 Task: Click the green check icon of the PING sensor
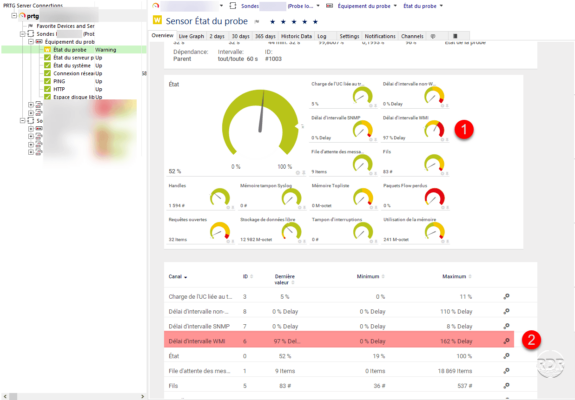(x=47, y=81)
